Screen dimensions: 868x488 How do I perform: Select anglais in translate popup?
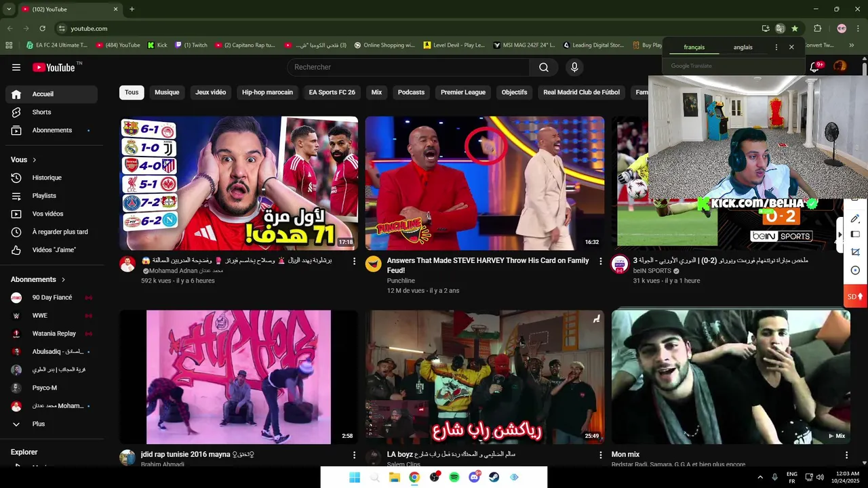pyautogui.click(x=743, y=47)
